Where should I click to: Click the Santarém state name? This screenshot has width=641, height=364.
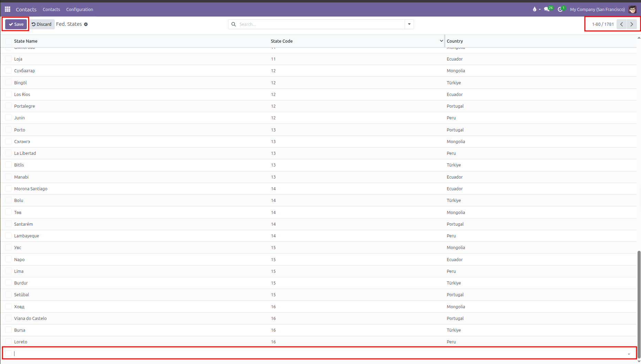(23, 224)
